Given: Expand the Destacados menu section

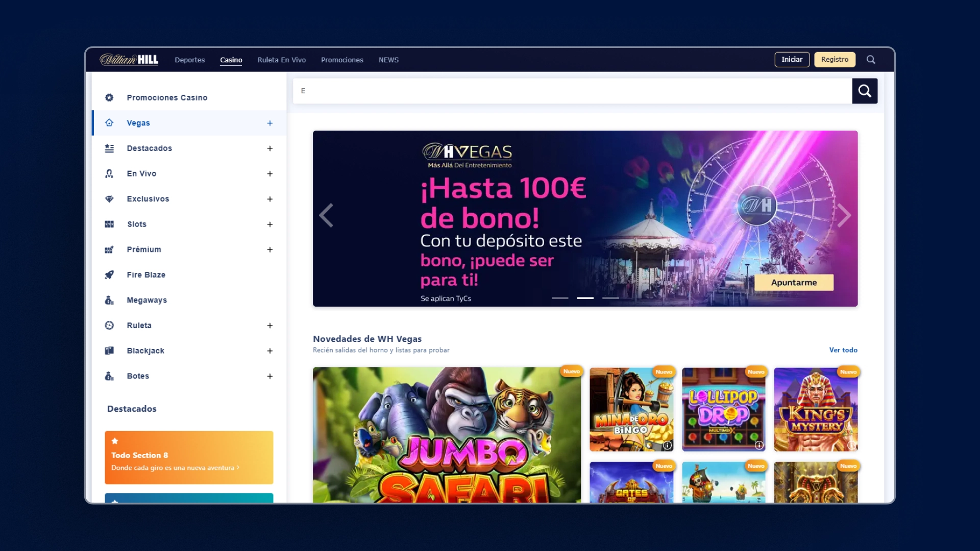Looking at the screenshot, I should (270, 148).
